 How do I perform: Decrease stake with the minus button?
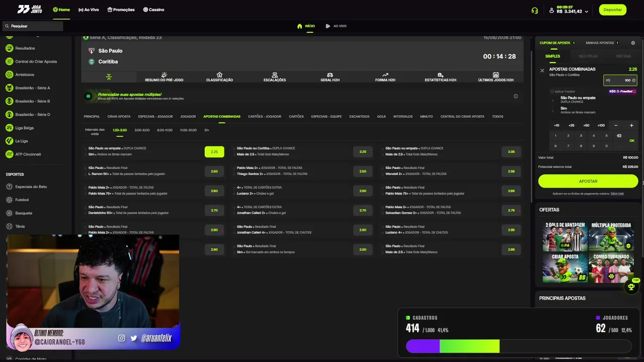coord(616,125)
